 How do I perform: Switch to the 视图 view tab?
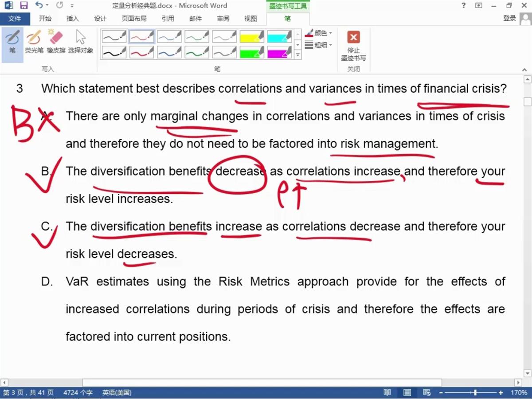click(250, 19)
